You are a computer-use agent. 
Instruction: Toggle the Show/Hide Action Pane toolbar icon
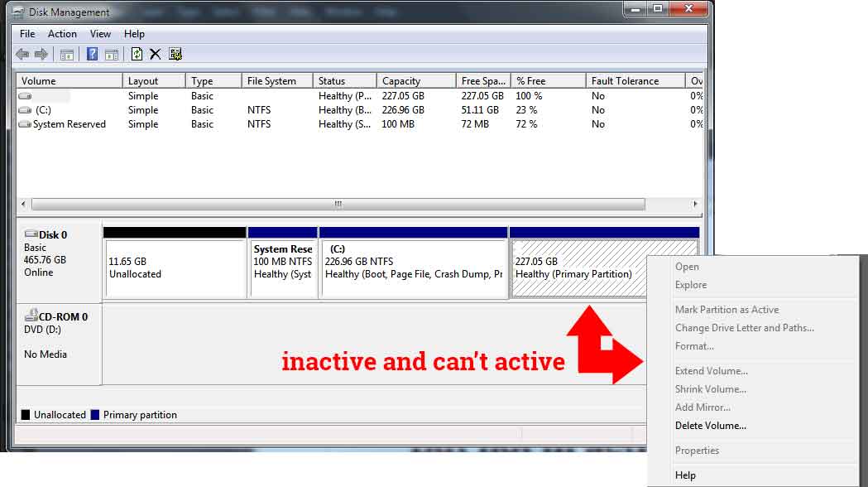pos(112,54)
